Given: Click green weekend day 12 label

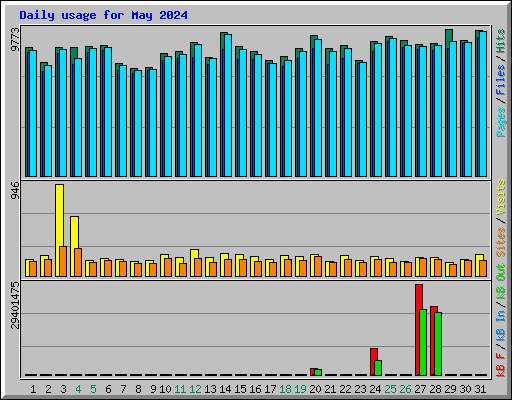Looking at the screenshot, I should tap(195, 389).
